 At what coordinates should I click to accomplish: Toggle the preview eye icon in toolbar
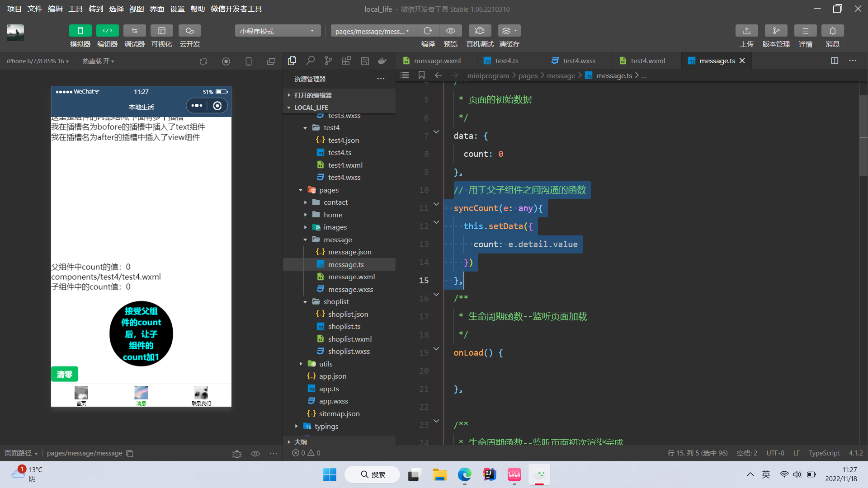coord(450,31)
